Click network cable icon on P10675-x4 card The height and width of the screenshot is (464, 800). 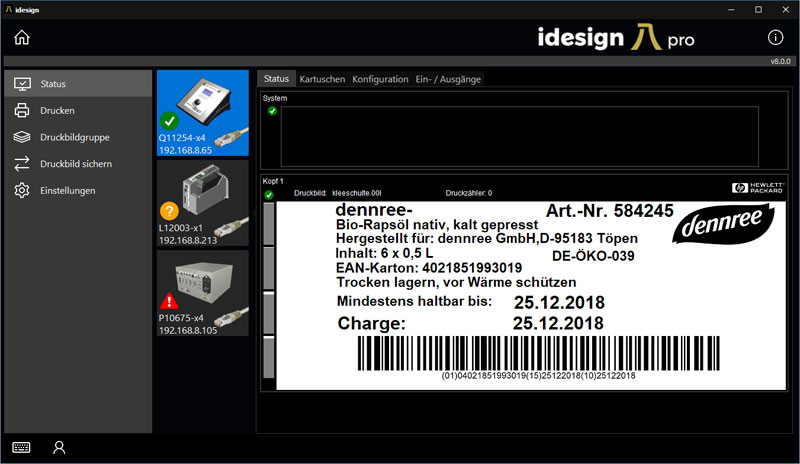[x=232, y=316]
